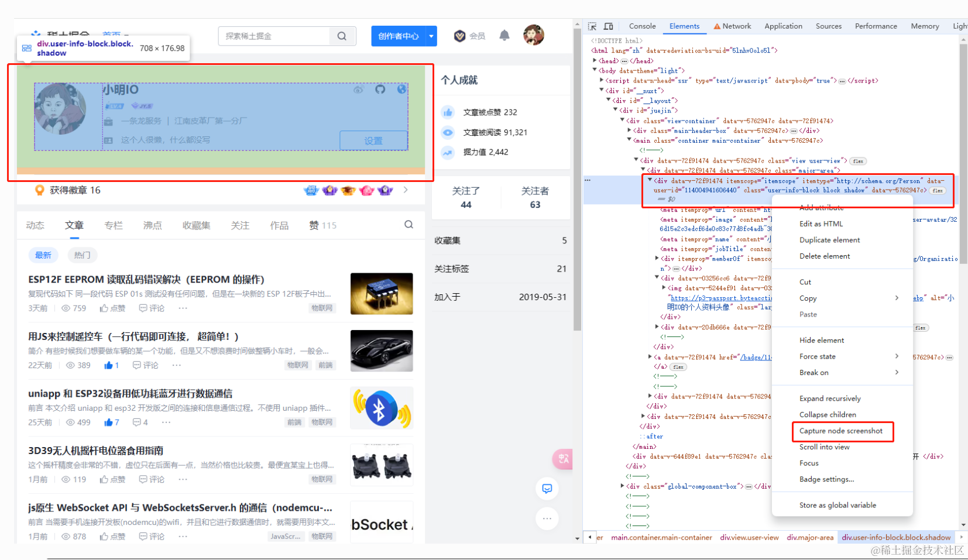The height and width of the screenshot is (560, 968).
Task: Choose Capture node screenshot from context menu
Action: point(842,431)
